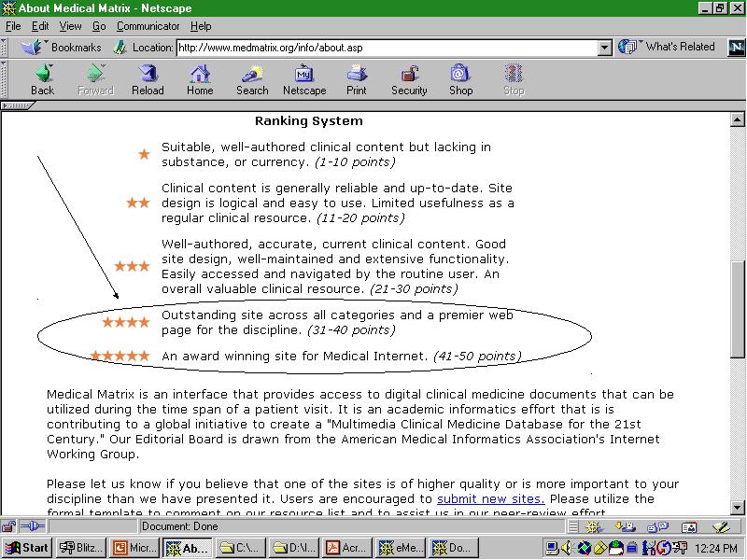Expand the Location URL dropdown list

click(x=604, y=48)
